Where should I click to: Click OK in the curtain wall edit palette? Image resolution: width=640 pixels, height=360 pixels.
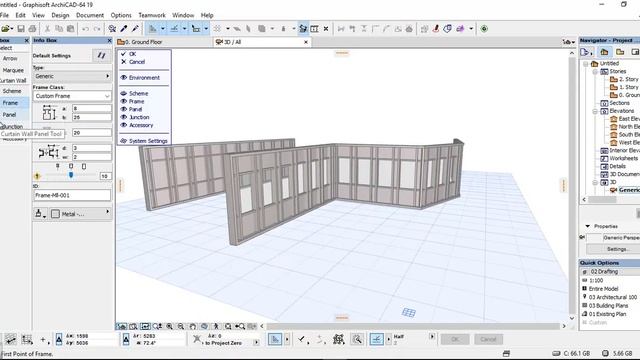(132, 54)
